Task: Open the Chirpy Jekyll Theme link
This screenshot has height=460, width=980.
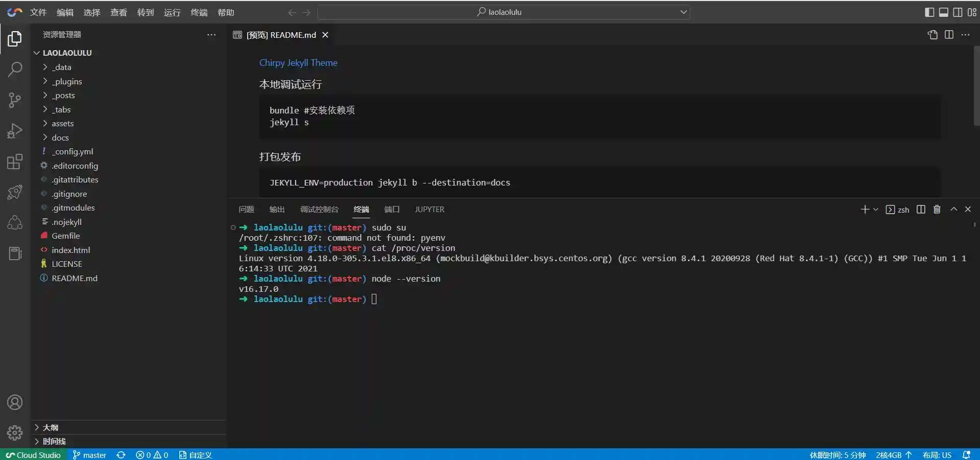Action: (x=298, y=63)
